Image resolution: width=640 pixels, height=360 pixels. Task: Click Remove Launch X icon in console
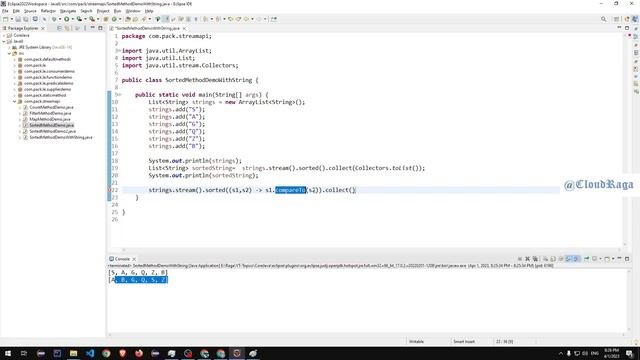coord(527,259)
